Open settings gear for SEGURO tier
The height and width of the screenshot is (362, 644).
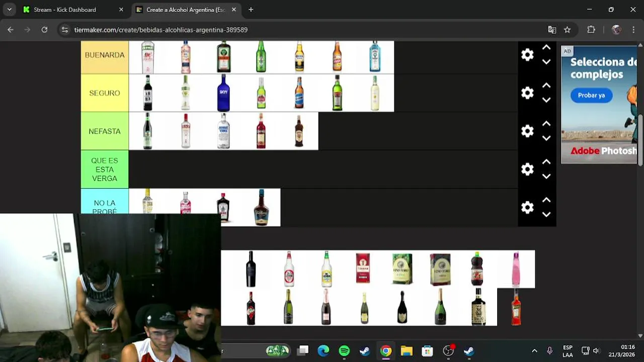527,93
